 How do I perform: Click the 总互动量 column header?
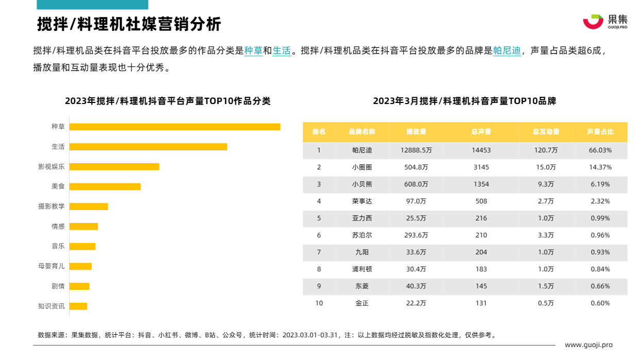[x=546, y=132]
